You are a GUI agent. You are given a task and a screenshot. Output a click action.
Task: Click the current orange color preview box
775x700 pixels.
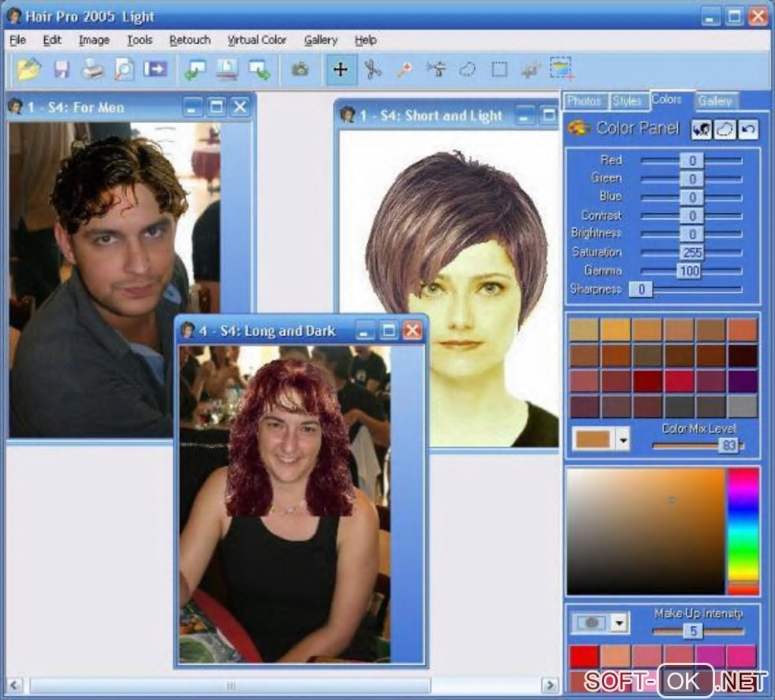[x=593, y=439]
